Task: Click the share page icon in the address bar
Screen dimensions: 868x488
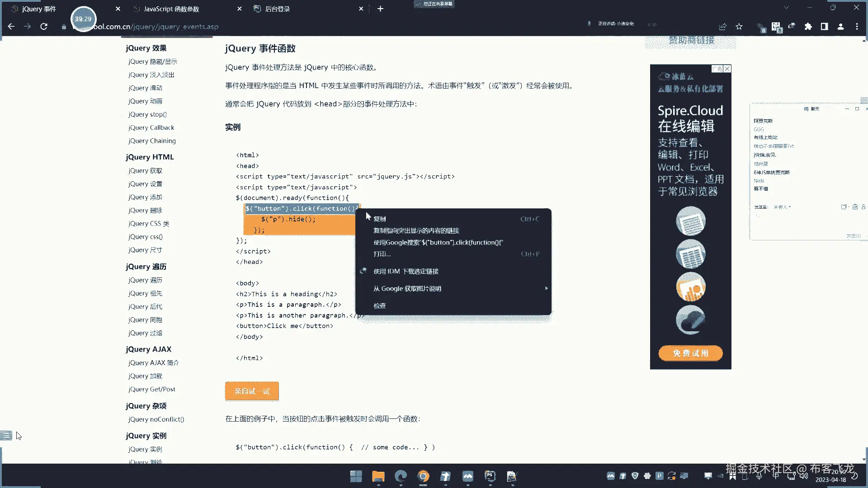Action: click(x=722, y=27)
